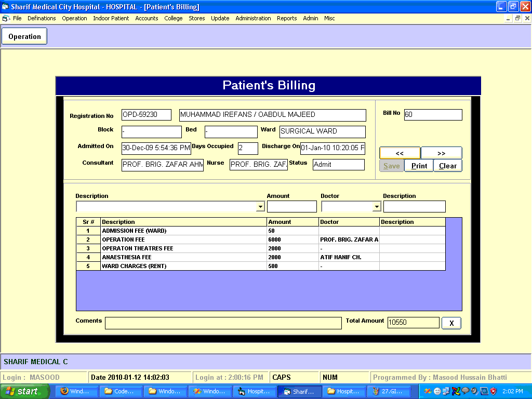Switch to the Sharif taskbar button
Screen dimensions: 532x399
point(299,391)
